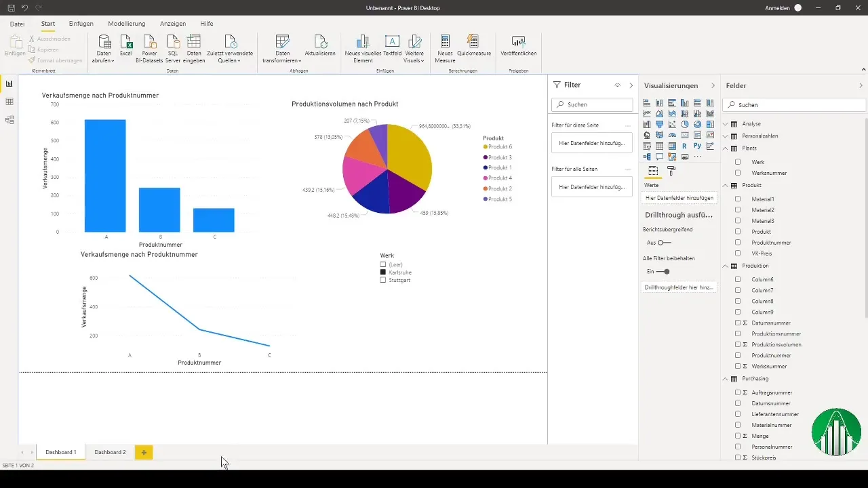The height and width of the screenshot is (488, 868).
Task: Choose the map globe visualization icon
Action: pos(647,135)
